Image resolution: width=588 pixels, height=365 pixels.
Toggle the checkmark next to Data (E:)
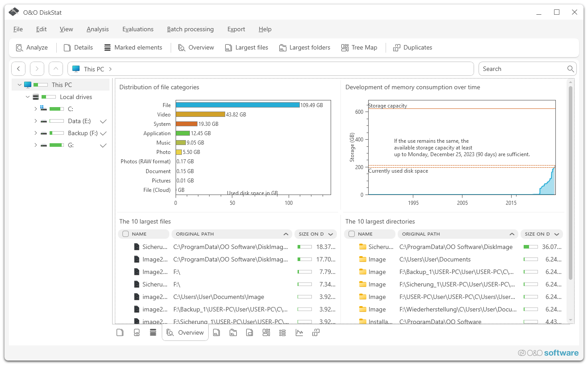tap(103, 121)
